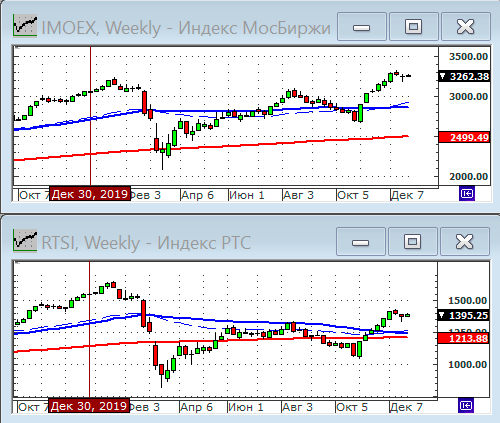Viewport: 500px width, 423px height.
Task: Click Авг 3 on the RTSI time axis
Action: (x=297, y=407)
